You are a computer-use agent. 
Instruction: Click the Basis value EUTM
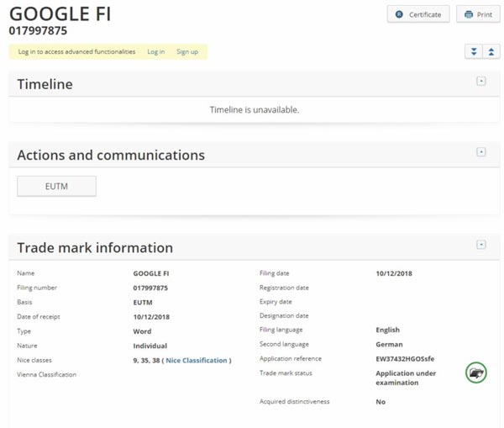pos(143,303)
